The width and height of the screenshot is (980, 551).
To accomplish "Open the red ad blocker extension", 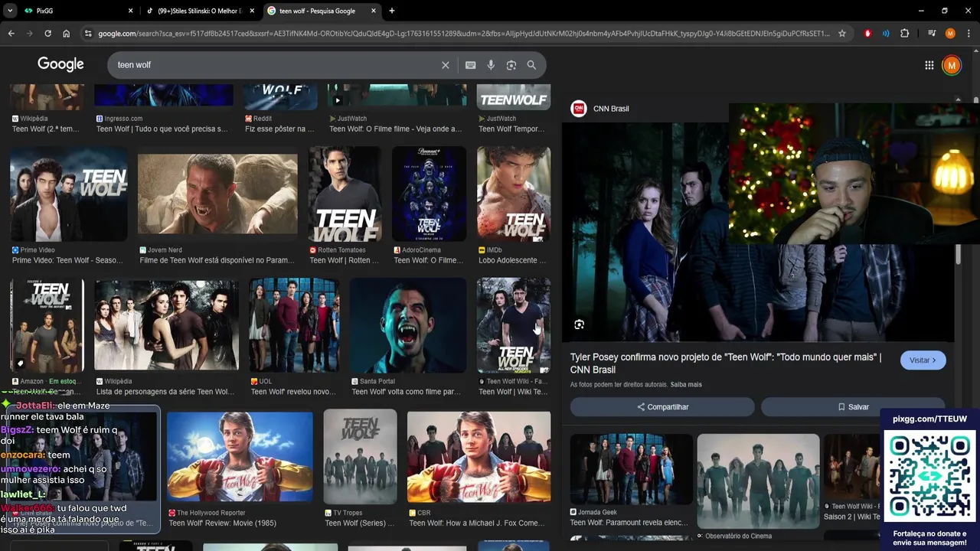I will [x=867, y=34].
